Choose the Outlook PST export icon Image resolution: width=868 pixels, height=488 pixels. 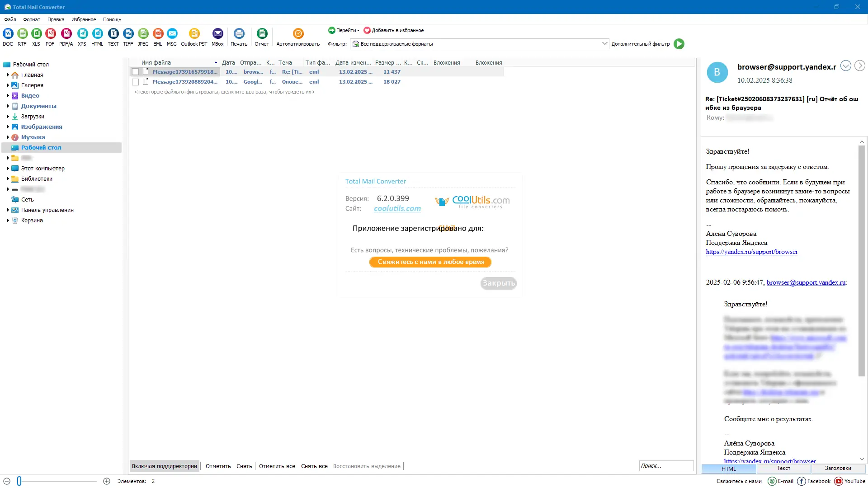click(x=194, y=33)
